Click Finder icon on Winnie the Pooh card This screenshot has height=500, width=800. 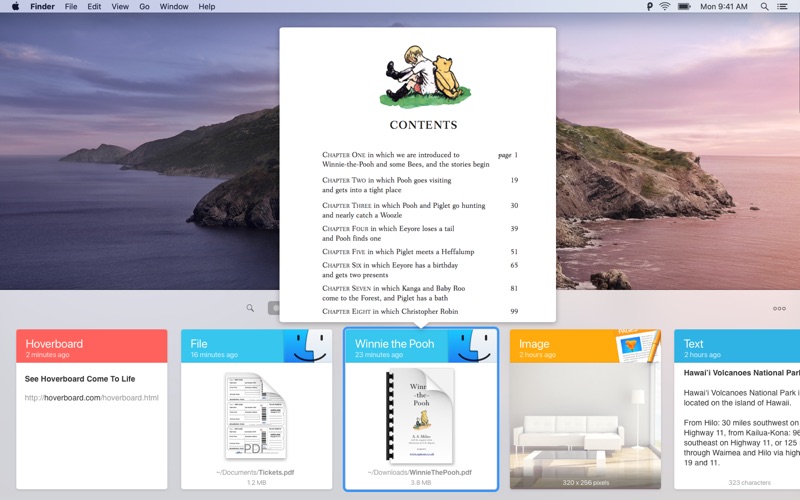tap(472, 346)
